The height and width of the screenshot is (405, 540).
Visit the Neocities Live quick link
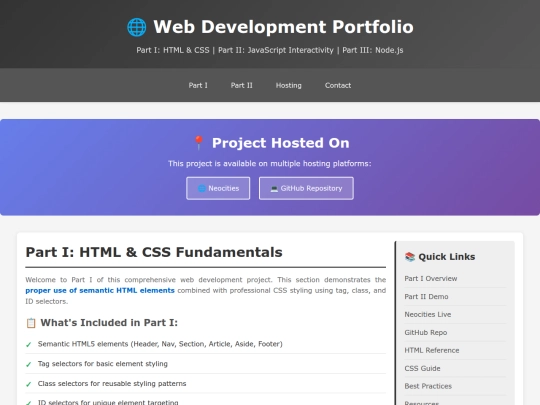point(428,314)
